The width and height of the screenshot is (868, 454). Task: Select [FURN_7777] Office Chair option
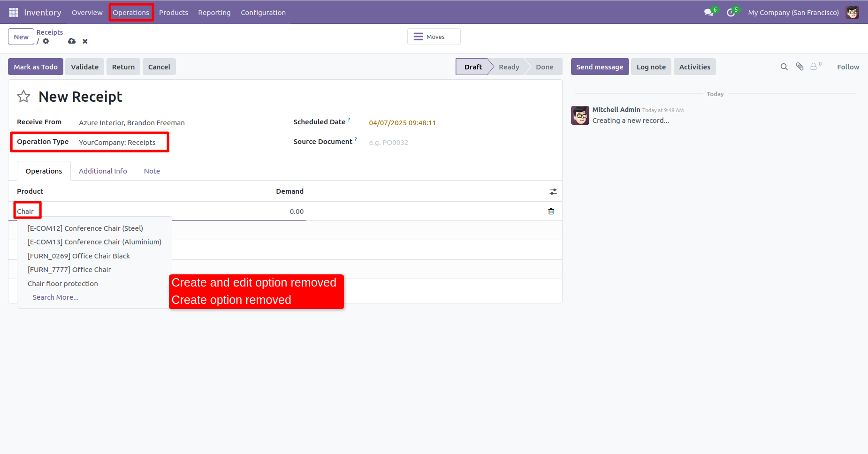click(94, 270)
